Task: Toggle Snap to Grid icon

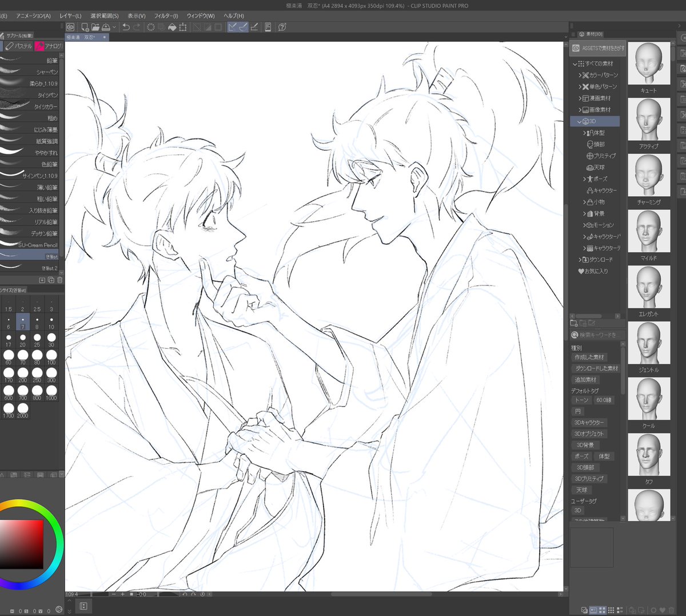Action: (x=254, y=27)
